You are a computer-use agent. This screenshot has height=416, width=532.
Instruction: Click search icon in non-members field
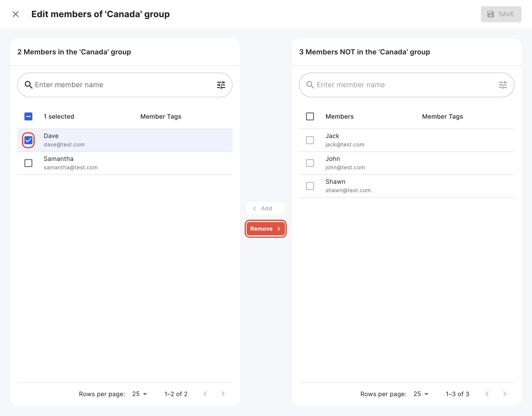click(x=310, y=85)
